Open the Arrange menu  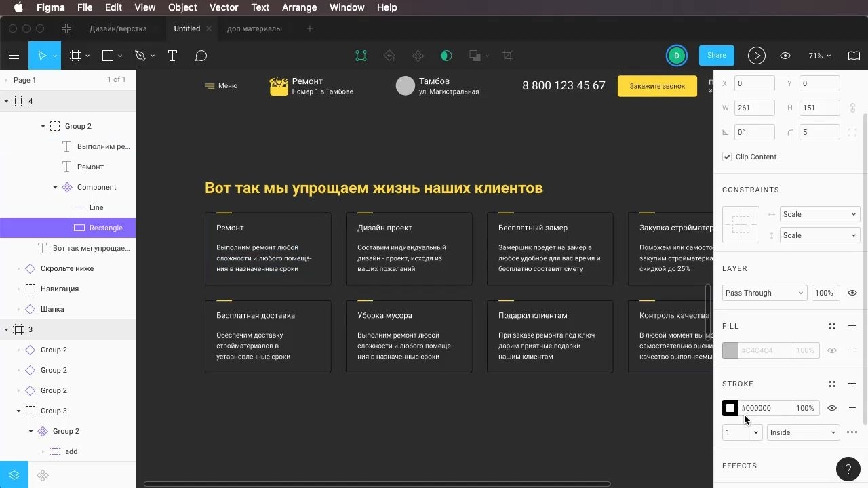pyautogui.click(x=299, y=7)
